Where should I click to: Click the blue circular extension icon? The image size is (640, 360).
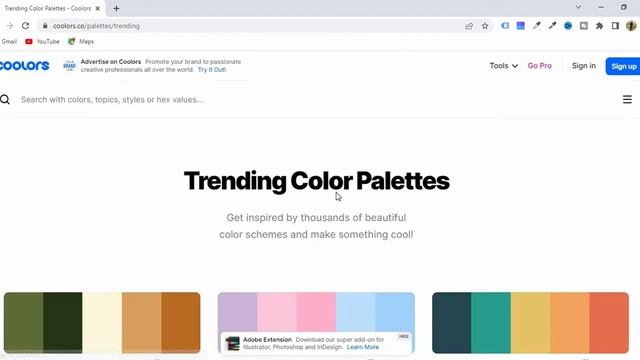pyautogui.click(x=568, y=26)
